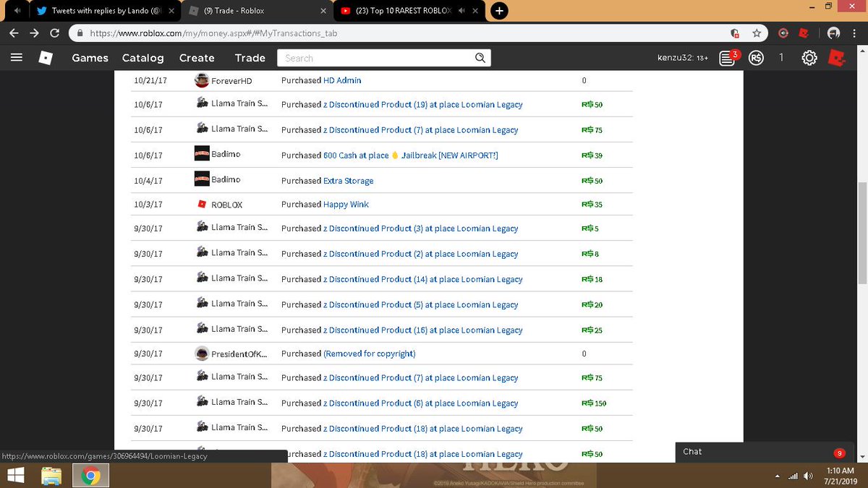Open the volume tray icon

tap(808, 476)
